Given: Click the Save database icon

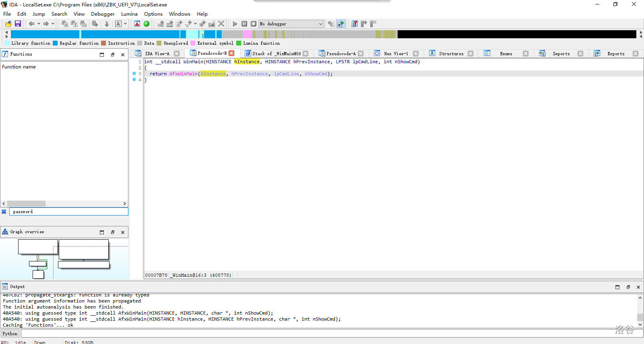Looking at the screenshot, I should click(x=18, y=24).
